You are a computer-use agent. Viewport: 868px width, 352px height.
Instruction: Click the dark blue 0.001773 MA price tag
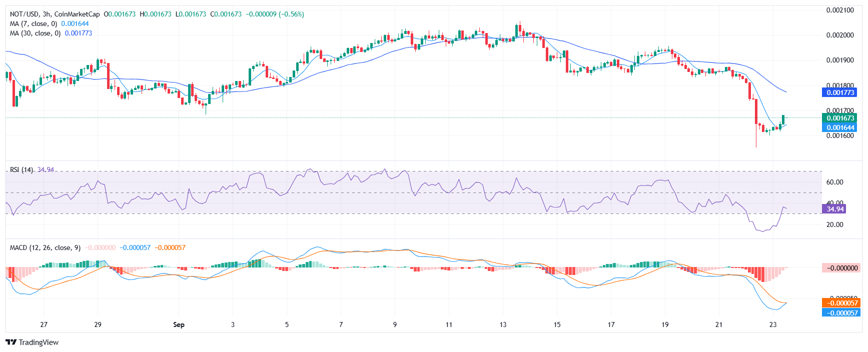click(839, 92)
